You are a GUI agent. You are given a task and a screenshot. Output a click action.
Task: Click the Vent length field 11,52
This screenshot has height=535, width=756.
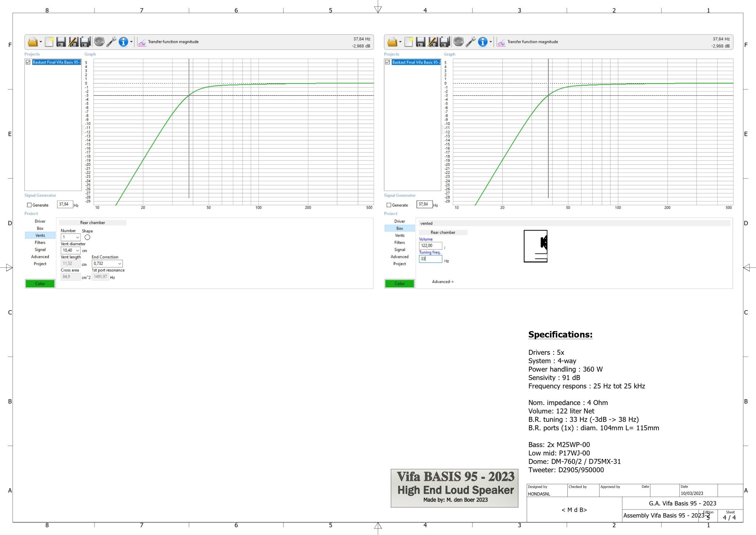pyautogui.click(x=71, y=264)
